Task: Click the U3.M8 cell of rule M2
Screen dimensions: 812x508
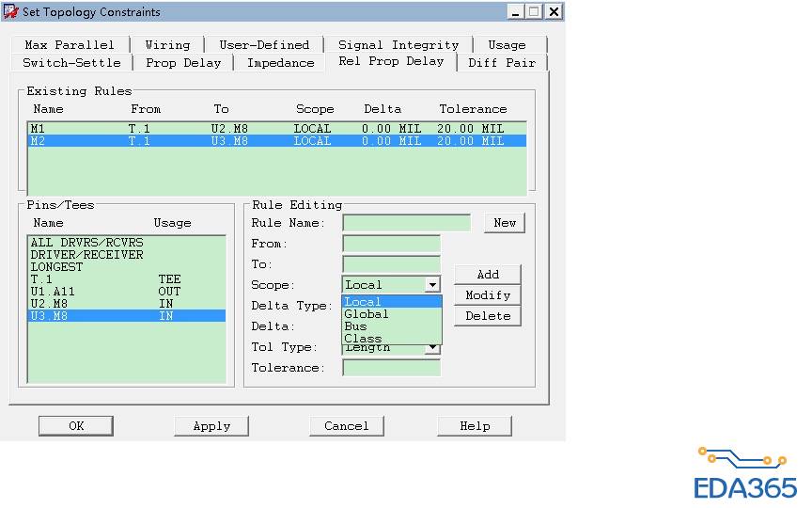Action: [x=229, y=141]
